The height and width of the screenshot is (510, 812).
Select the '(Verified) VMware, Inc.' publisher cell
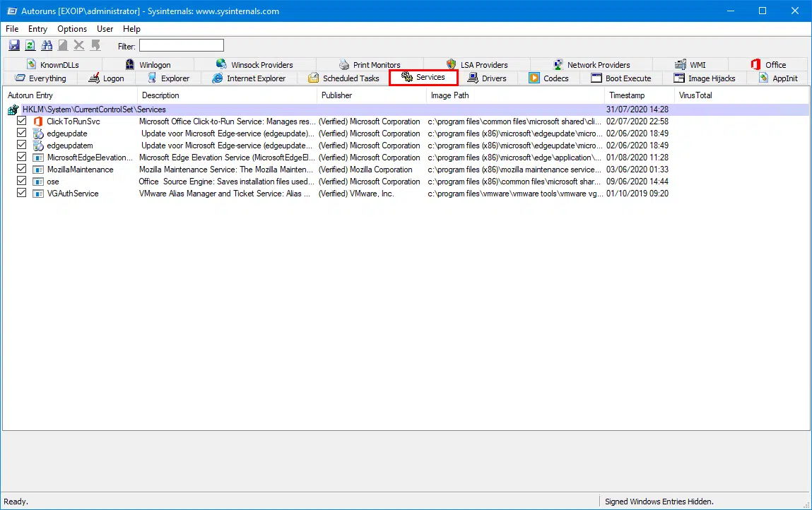356,194
